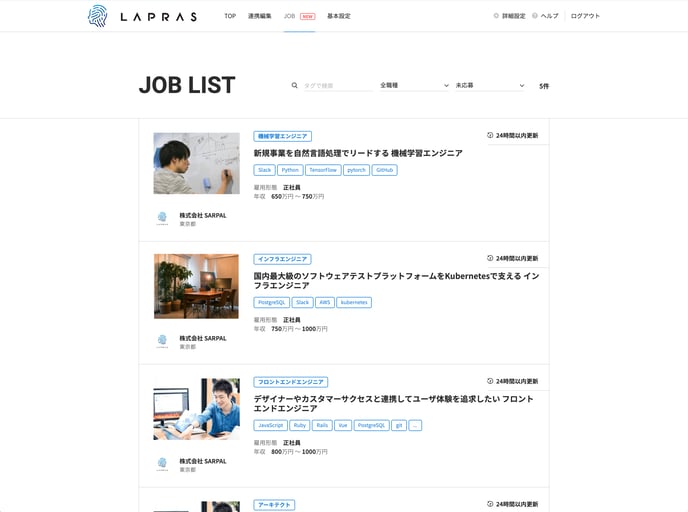Click the JOB LIST heading
This screenshot has height=512, width=688.
point(187,85)
